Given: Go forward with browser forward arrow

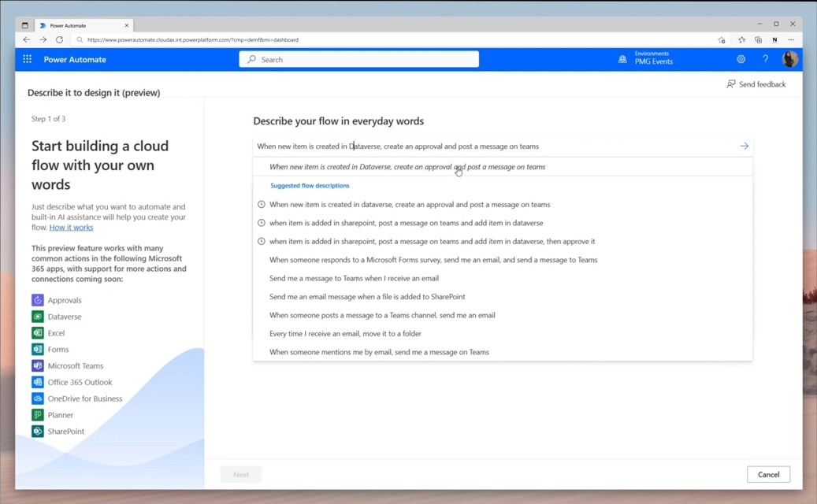Looking at the screenshot, I should tap(43, 39).
